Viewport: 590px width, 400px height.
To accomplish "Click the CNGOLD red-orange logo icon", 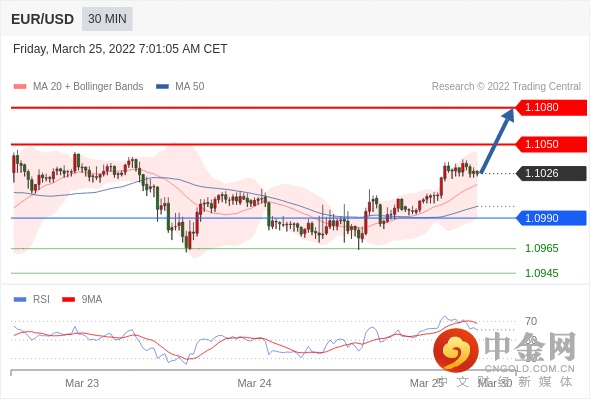I will (x=456, y=350).
